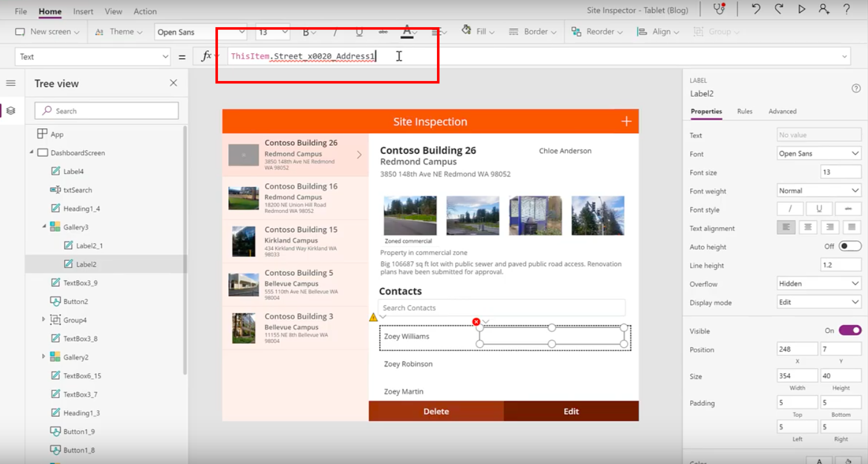Open the App checker stethoscope icon
868x464 pixels.
click(x=719, y=9)
